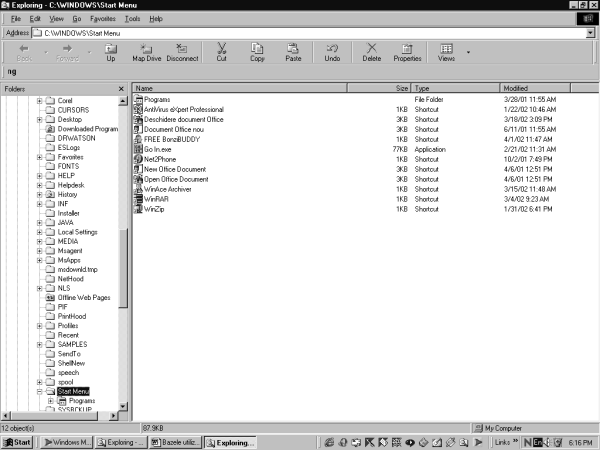Open the Help menu

coord(156,19)
